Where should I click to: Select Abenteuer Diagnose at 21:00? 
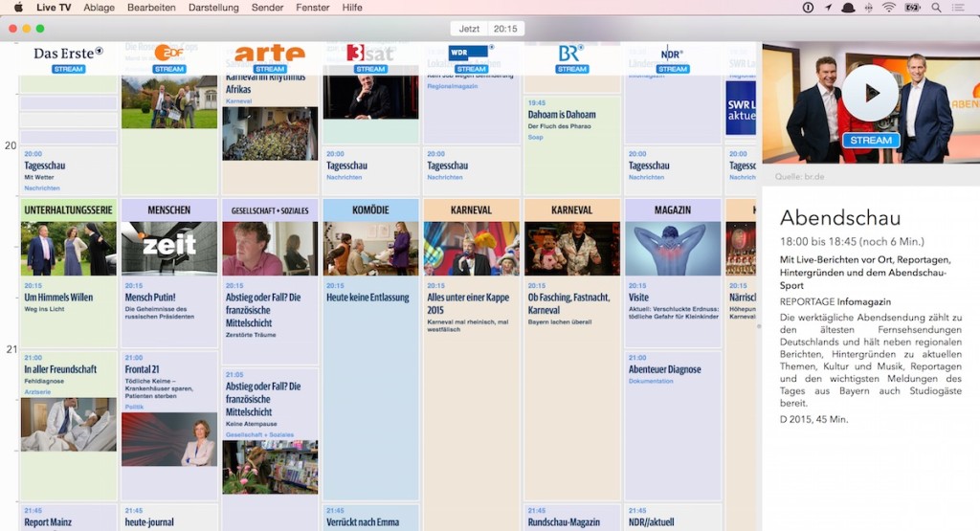click(673, 425)
